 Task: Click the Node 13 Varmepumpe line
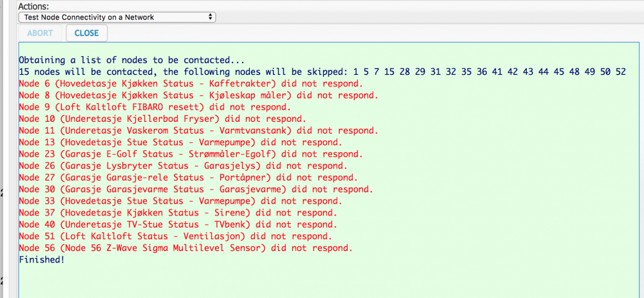pyautogui.click(x=180, y=142)
